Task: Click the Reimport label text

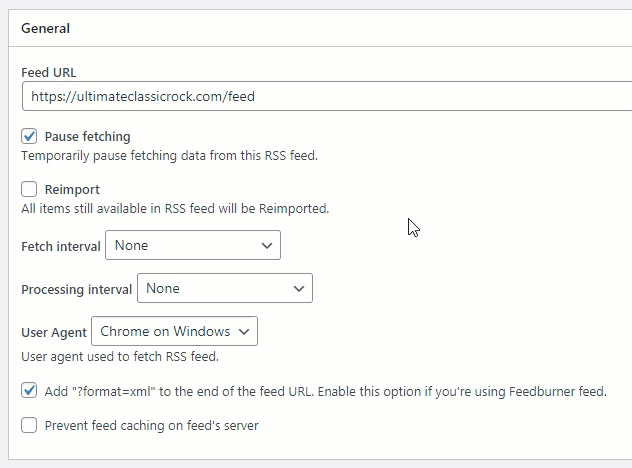Action: pos(72,189)
